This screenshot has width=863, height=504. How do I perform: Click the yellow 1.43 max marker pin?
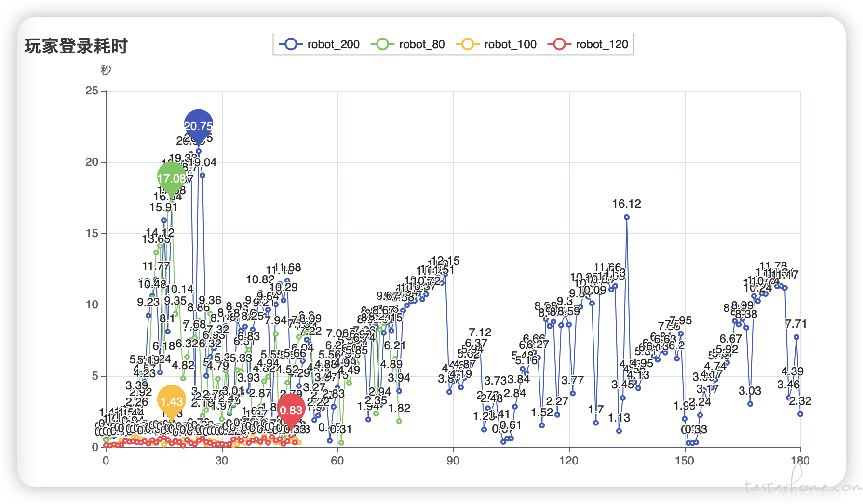pyautogui.click(x=171, y=401)
